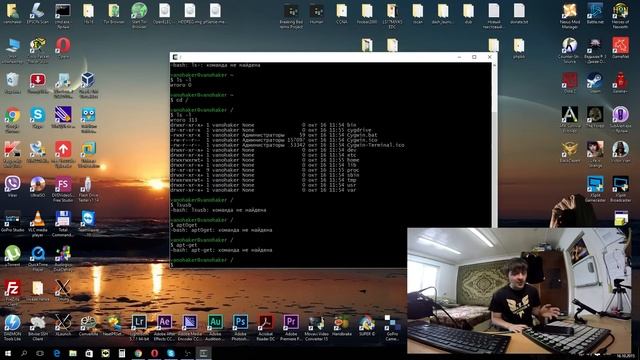This screenshot has width=640, height=360.
Task: Open the Google Chrome desktop shortcut
Action: tap(12, 119)
